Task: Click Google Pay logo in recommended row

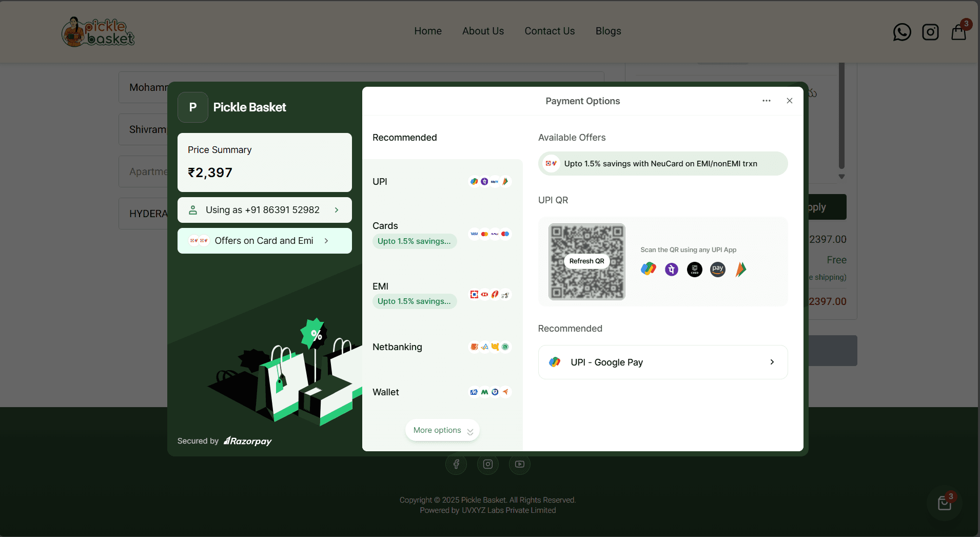Action: (555, 362)
